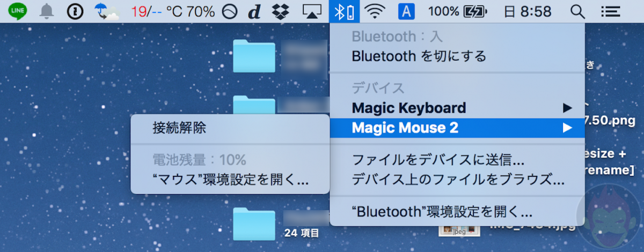The image size is (644, 252).
Task: Expand Magic Keyboard submenu arrow
Action: point(567,108)
